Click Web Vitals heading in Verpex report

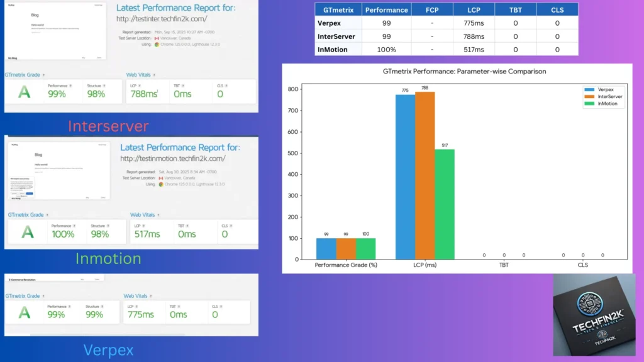[x=136, y=296]
